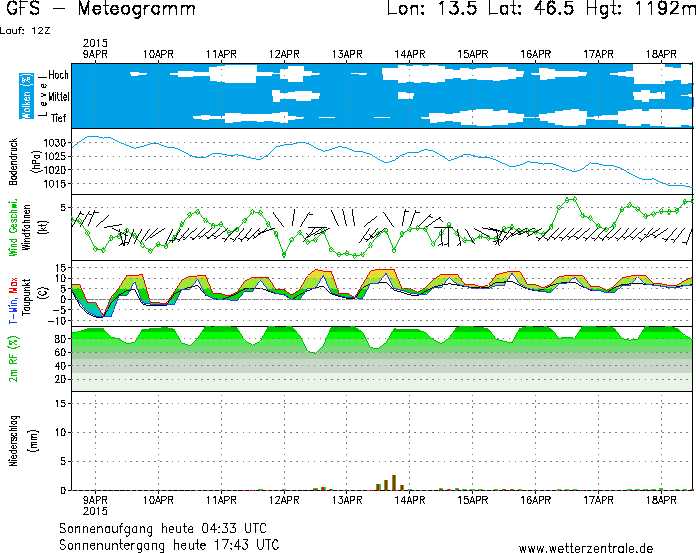Screen dimensions: 696x553
Task: Click the 'Mittel' cloud level label
Action: 59,96
